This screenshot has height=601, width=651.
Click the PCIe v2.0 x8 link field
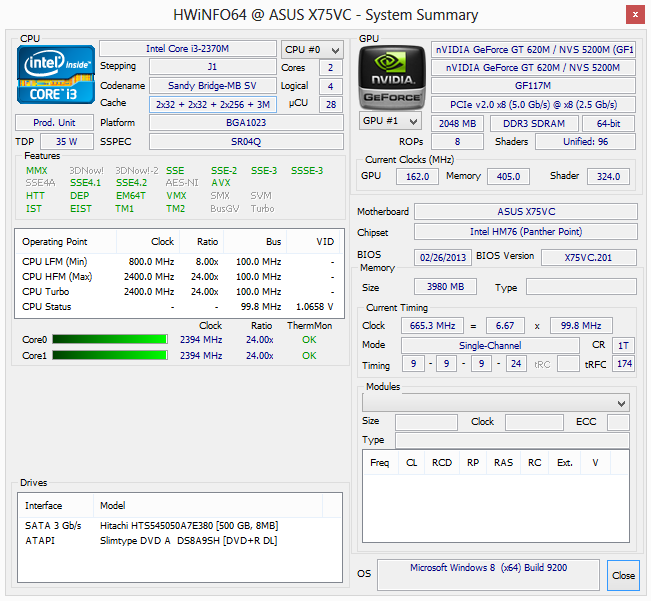[533, 104]
